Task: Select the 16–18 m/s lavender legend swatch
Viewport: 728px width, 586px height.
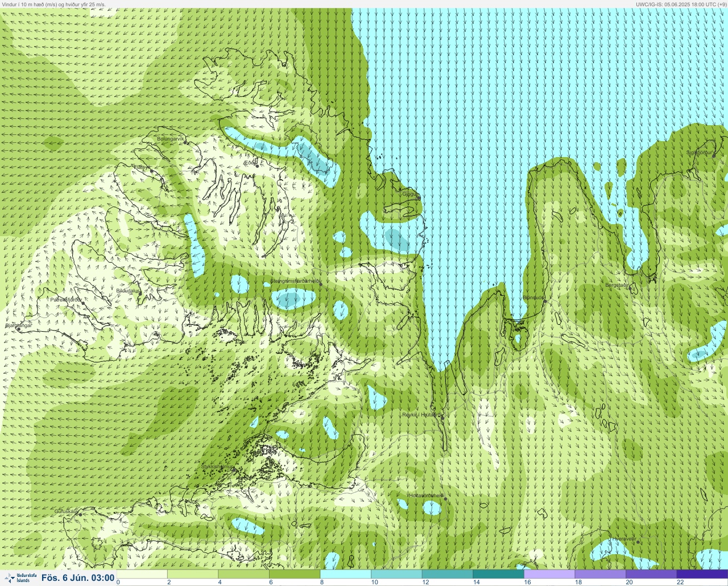Action: click(549, 574)
